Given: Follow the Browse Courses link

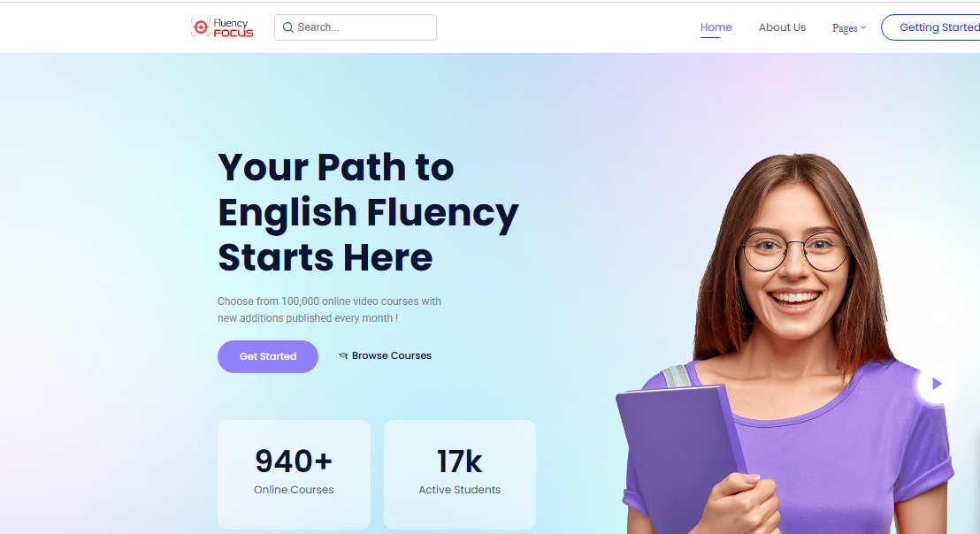Looking at the screenshot, I should click(391, 355).
